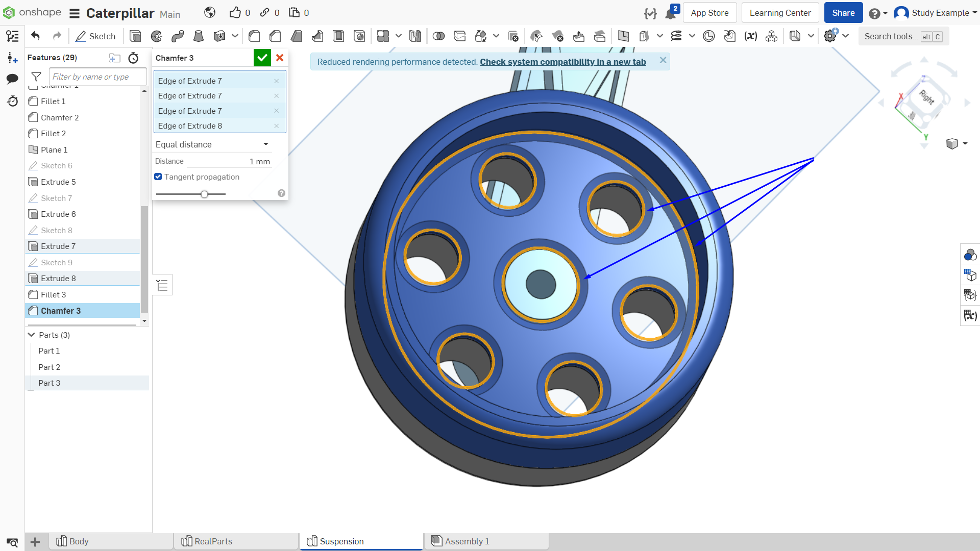Click the Share button
Screen dimensions: 980x551
843,13
